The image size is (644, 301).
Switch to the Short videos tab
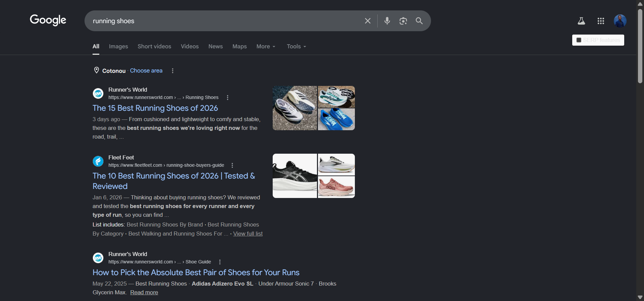154,46
